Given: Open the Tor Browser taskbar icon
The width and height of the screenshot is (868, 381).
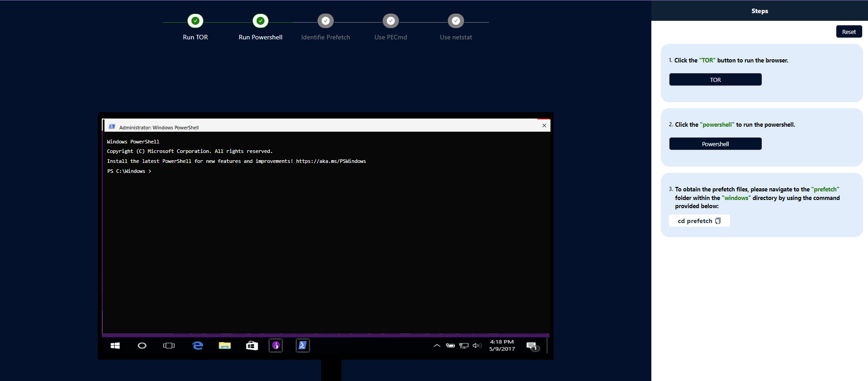Looking at the screenshot, I should (x=276, y=346).
